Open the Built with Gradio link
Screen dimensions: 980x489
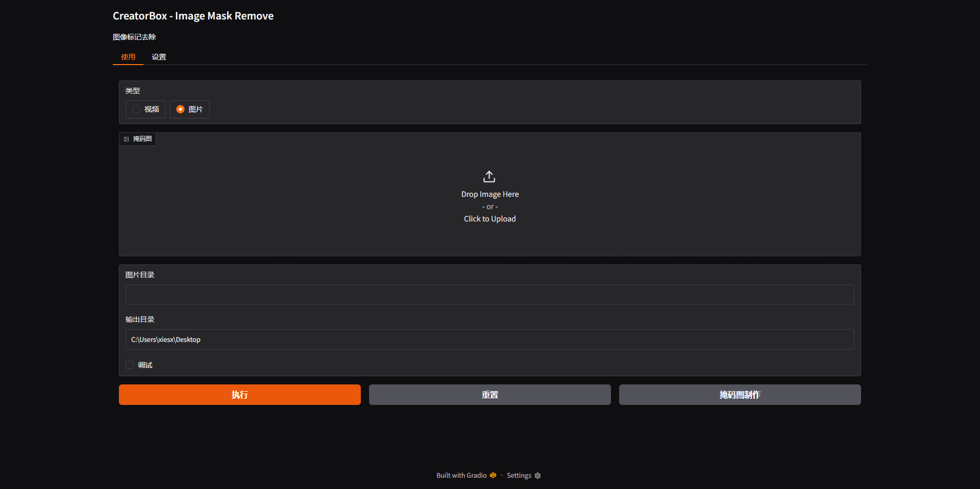coord(466,475)
